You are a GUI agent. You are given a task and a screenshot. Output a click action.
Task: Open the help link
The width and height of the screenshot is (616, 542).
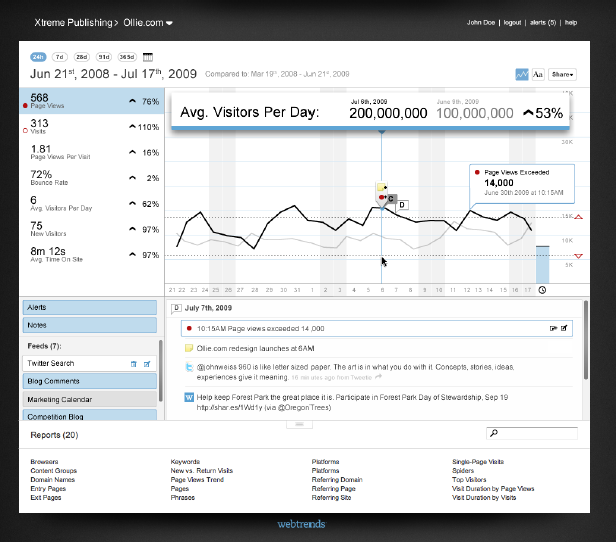(x=571, y=23)
